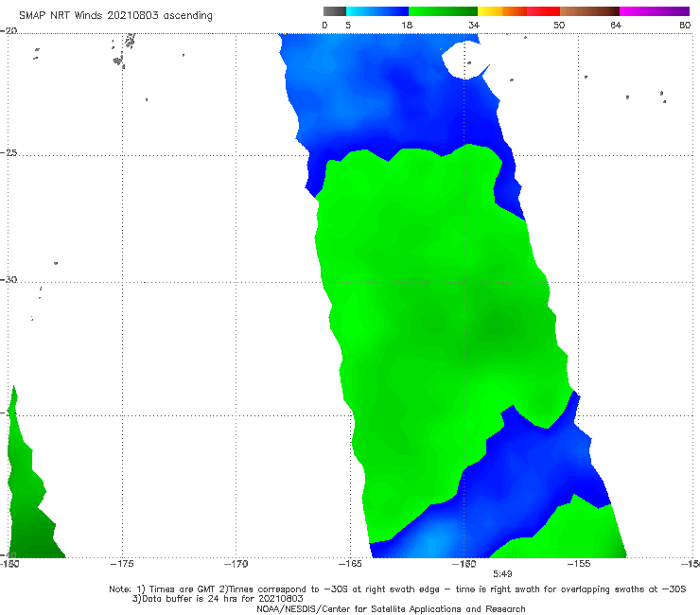Image resolution: width=700 pixels, height=615 pixels.
Task: Click the note line starting 'Note: 1) Times are GMT'
Action: click(397, 589)
